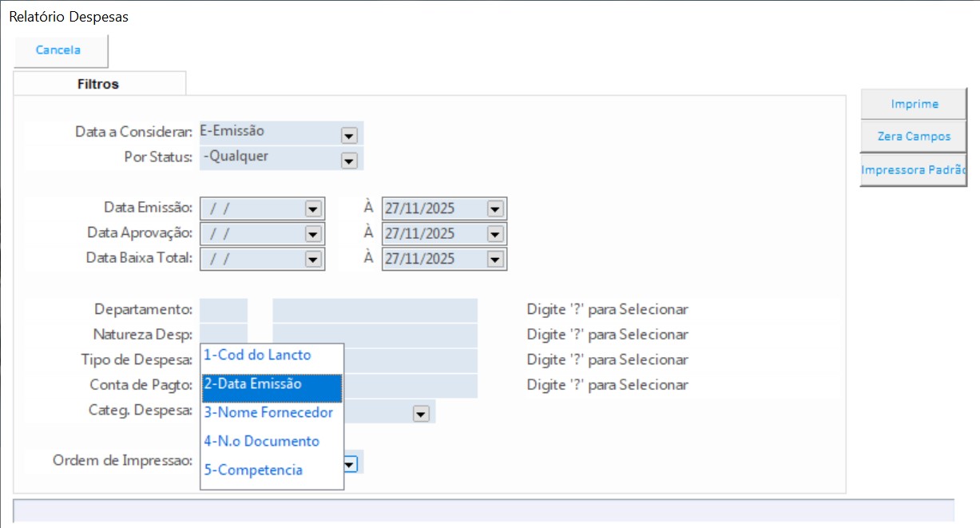Click the Cancela button
Screen dimensions: 980x528
(58, 50)
